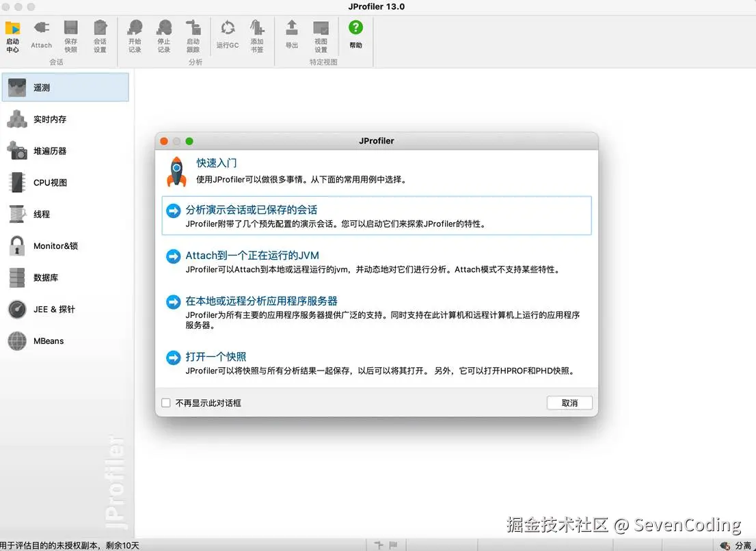Close the JProfiler quick start dialog
The image size is (756, 551).
(164, 142)
